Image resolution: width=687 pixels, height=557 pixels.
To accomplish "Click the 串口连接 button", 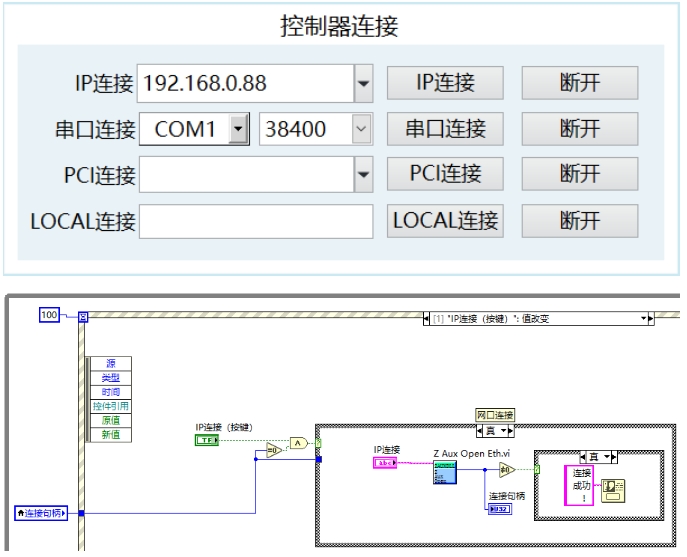I will point(445,129).
